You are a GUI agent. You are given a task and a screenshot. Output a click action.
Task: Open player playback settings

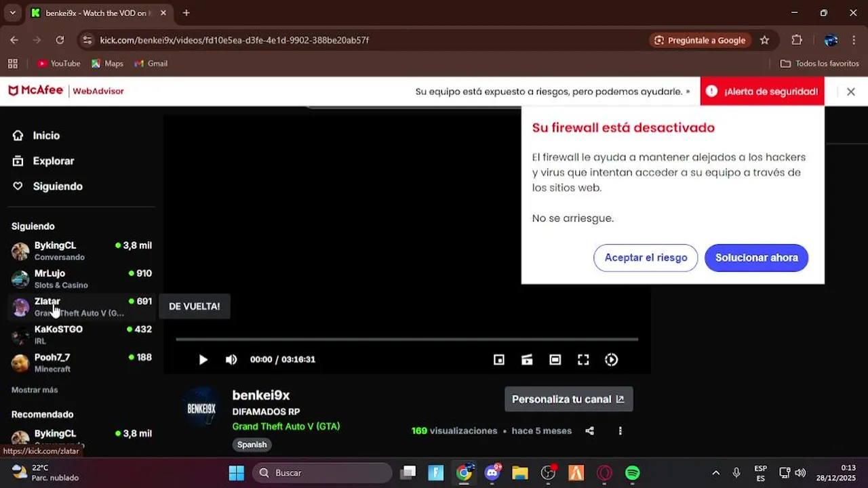pos(612,360)
